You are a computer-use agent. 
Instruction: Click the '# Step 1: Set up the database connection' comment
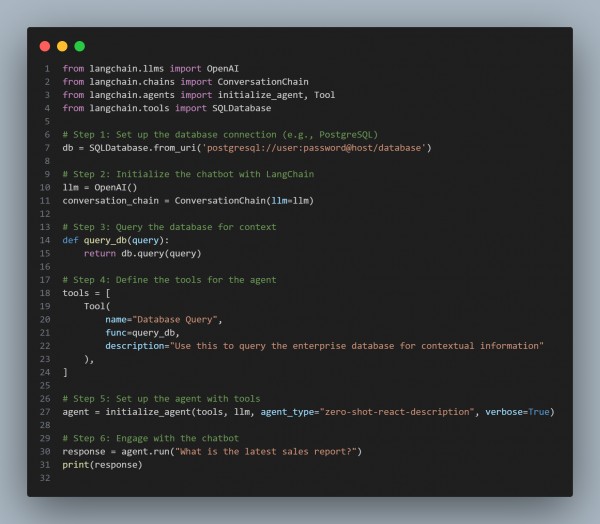(220, 135)
